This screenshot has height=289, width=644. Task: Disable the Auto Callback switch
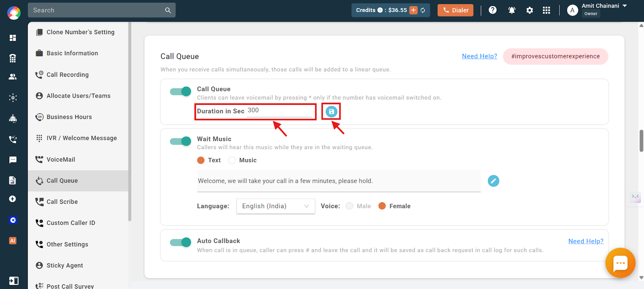point(180,242)
